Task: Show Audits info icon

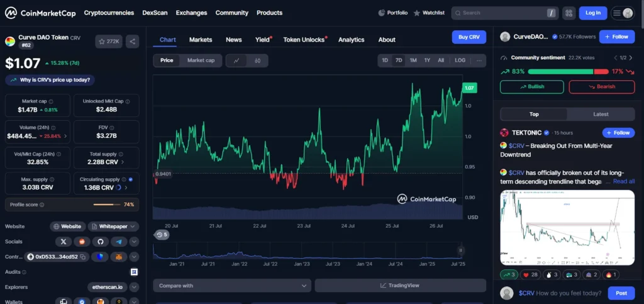Action: tap(24, 272)
